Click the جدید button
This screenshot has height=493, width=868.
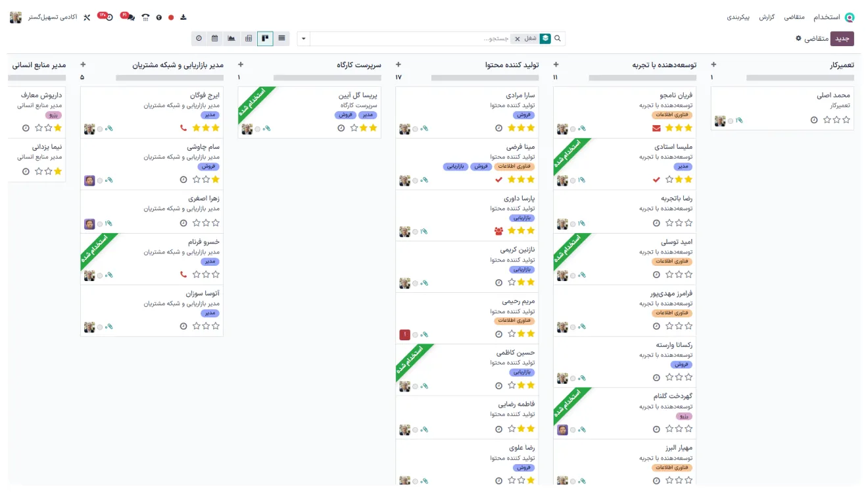click(x=842, y=38)
